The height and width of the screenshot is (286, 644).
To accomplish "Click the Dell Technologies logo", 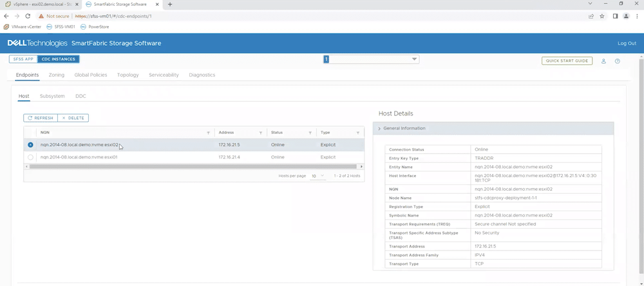I will pos(37,43).
